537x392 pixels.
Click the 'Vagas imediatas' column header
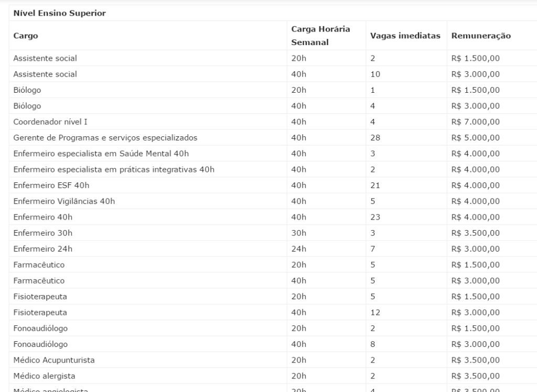[405, 36]
